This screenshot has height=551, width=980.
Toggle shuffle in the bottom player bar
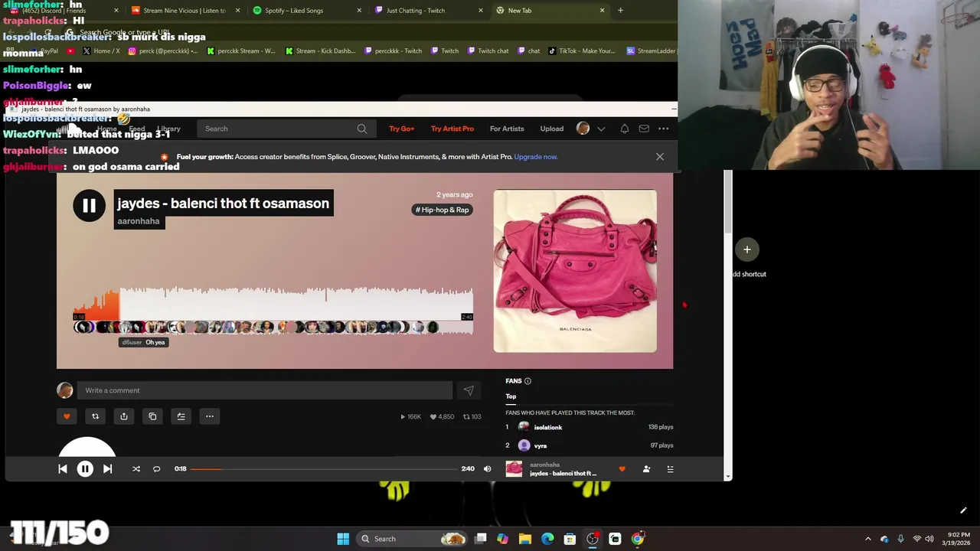[136, 469]
